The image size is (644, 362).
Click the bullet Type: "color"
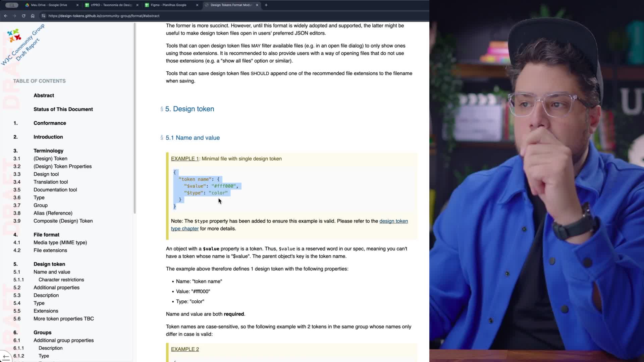point(190,302)
